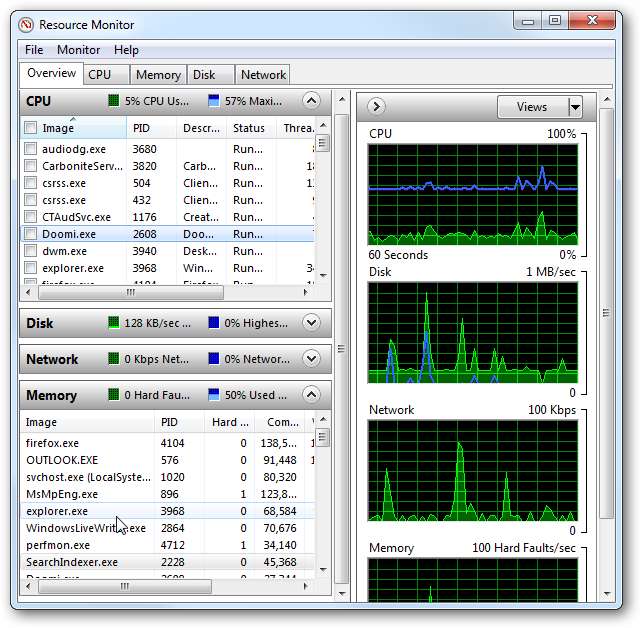
Task: Click the blue Network Utilization indicator
Action: coord(213,359)
